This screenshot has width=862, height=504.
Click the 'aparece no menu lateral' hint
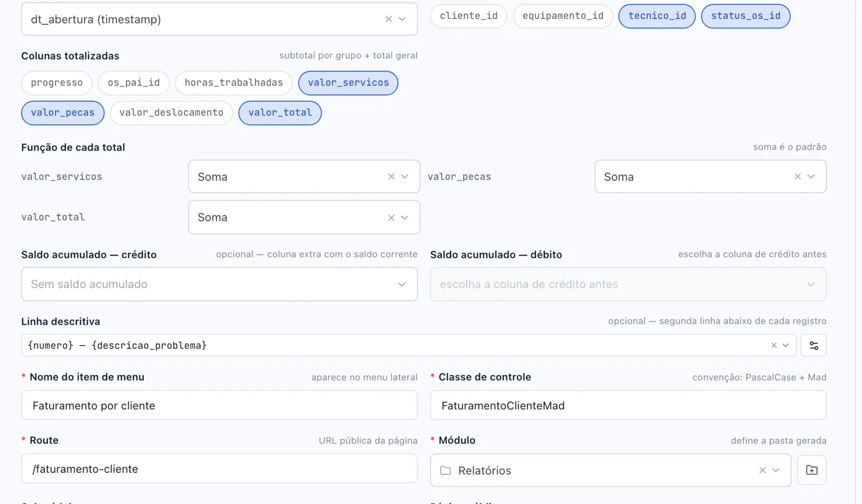pos(364,377)
